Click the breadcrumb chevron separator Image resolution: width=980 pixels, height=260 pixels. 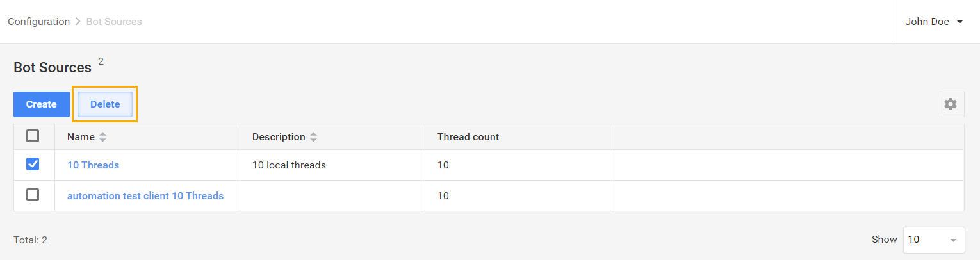pyautogui.click(x=78, y=22)
